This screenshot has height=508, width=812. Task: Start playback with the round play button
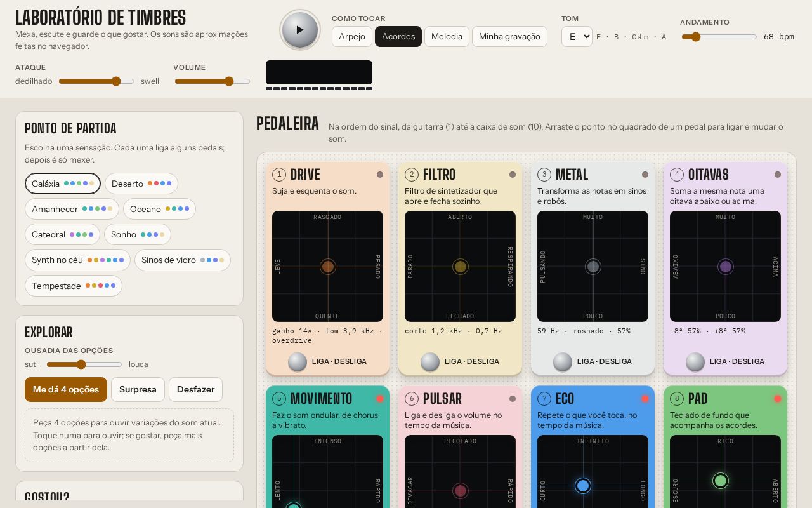click(x=300, y=30)
